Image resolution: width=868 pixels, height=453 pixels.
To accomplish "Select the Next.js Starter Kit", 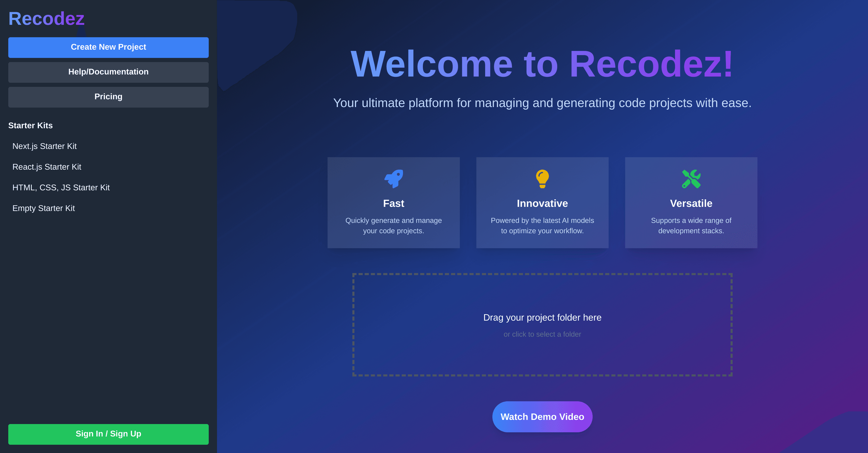I will (x=44, y=146).
